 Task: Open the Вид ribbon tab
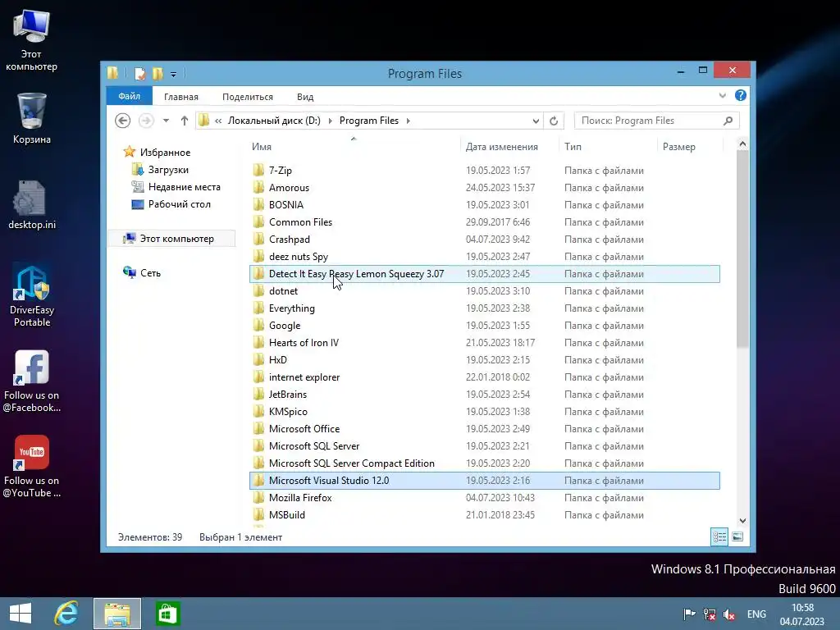coord(305,97)
